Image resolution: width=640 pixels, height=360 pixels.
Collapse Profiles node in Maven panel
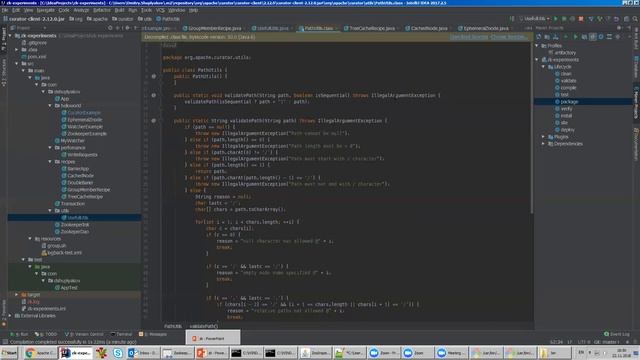click(x=537, y=46)
